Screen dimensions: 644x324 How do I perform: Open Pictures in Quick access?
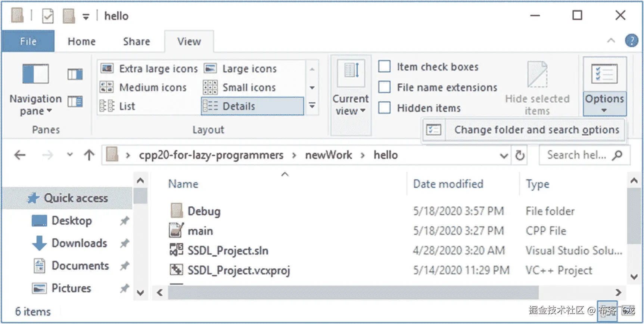61,288
